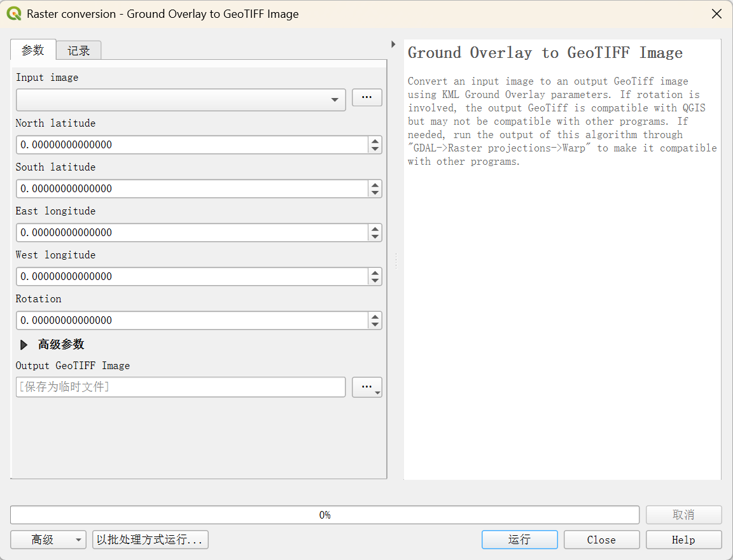
Task: Click the 运行 button
Action: tap(519, 540)
